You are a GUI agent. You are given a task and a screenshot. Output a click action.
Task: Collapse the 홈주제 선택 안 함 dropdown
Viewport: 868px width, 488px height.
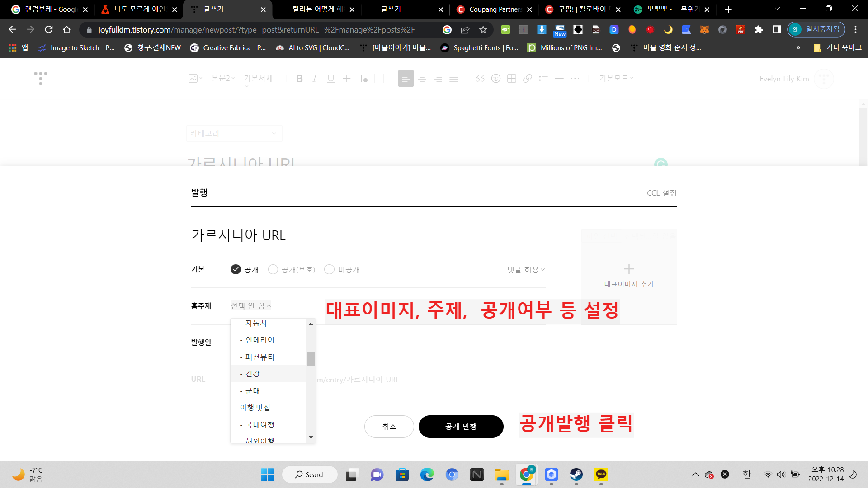(251, 306)
